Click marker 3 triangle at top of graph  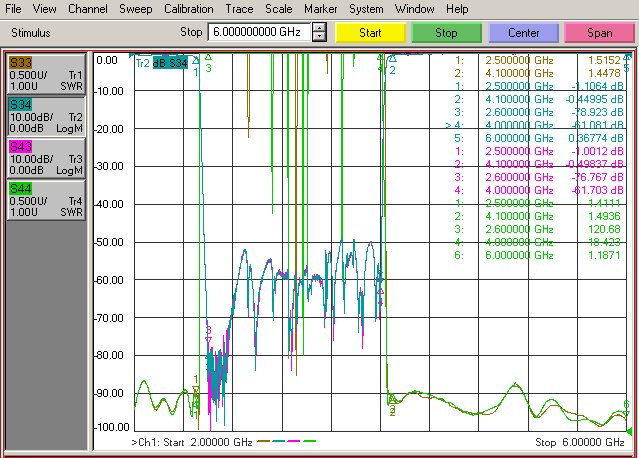pyautogui.click(x=208, y=57)
